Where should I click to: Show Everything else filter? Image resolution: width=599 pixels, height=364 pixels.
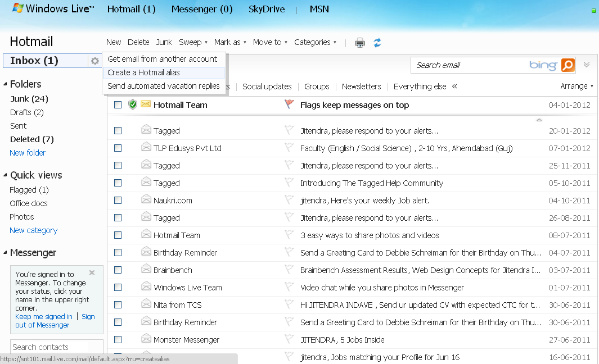pyautogui.click(x=420, y=87)
